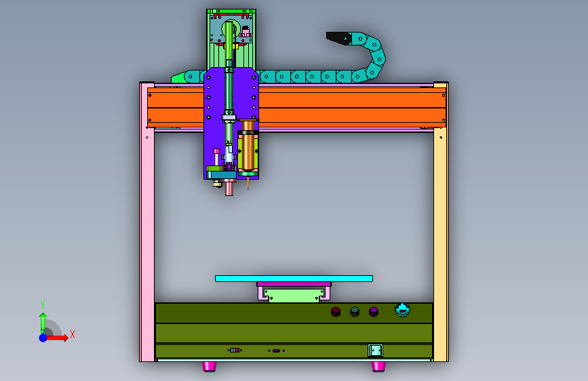Select the right pink machine foot

tap(378, 367)
